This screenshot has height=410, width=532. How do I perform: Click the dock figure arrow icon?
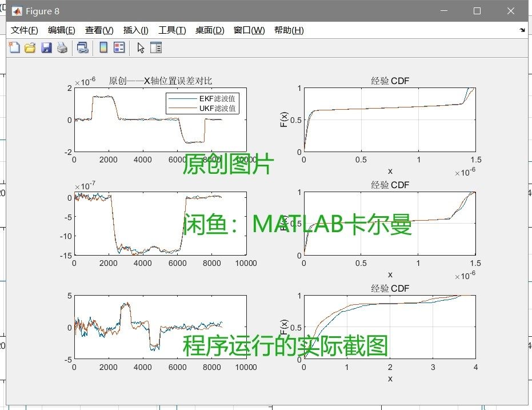[x=522, y=30]
